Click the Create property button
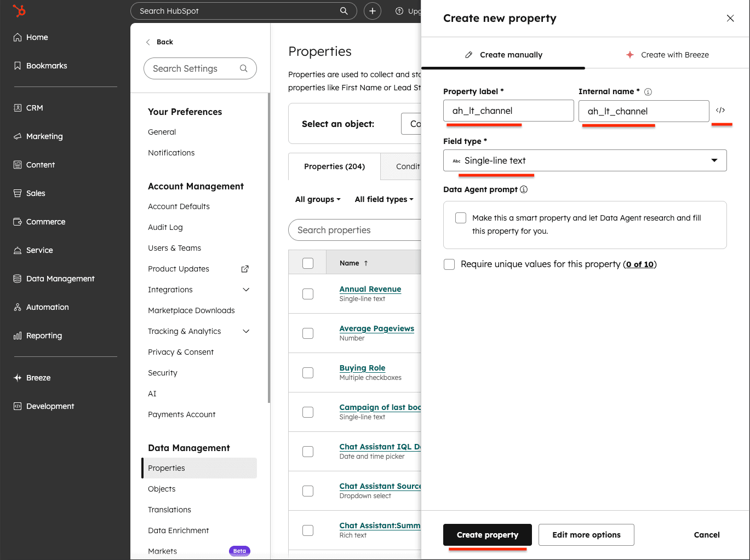Viewport: 750px width, 560px height. pos(487,535)
